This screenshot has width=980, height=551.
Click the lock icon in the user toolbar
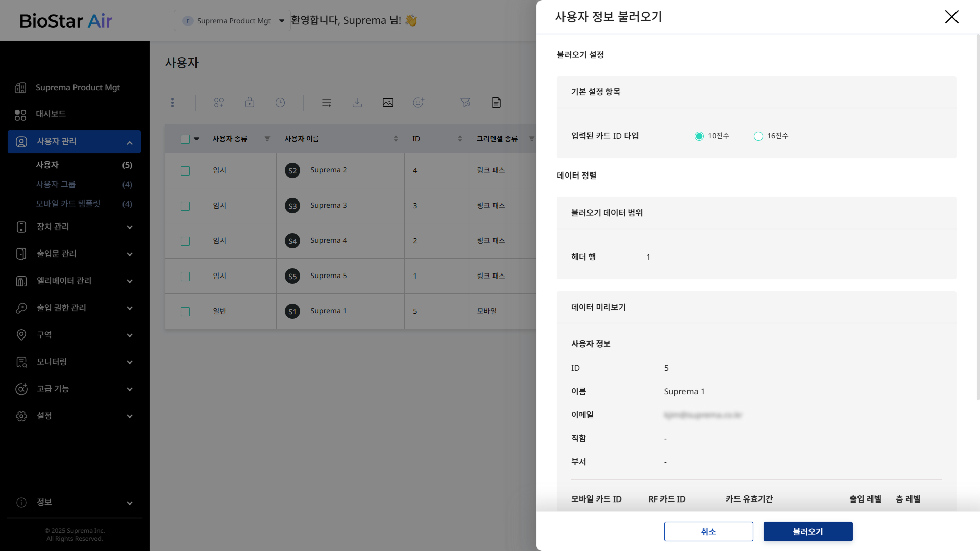tap(250, 103)
